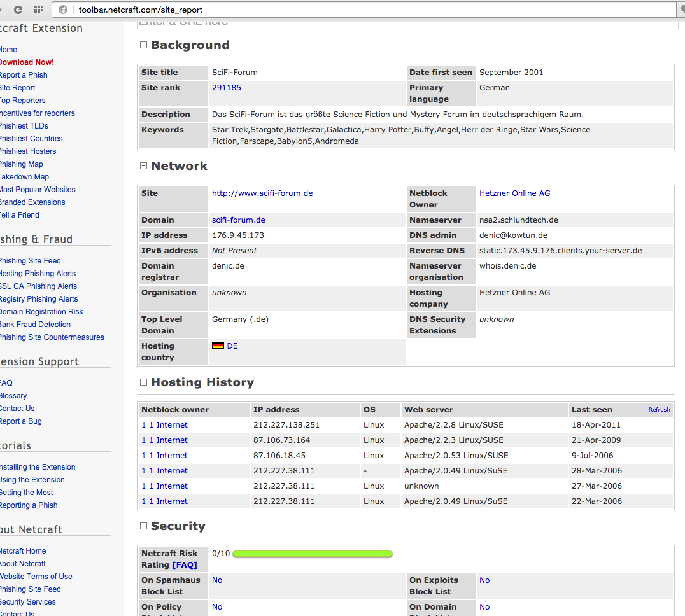This screenshot has height=616, width=685.
Task: Open Phishing Map from the sidebar
Action: (x=22, y=164)
